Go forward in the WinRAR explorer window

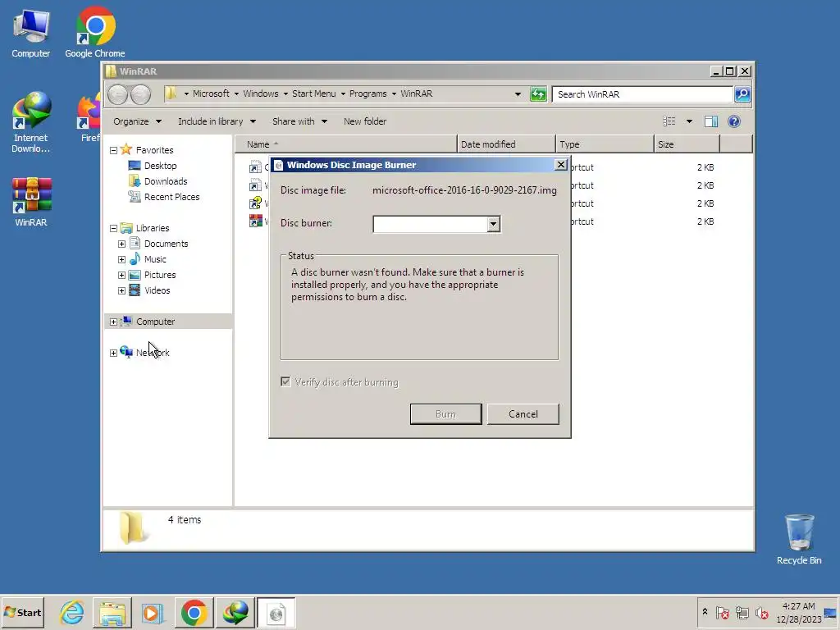point(140,94)
